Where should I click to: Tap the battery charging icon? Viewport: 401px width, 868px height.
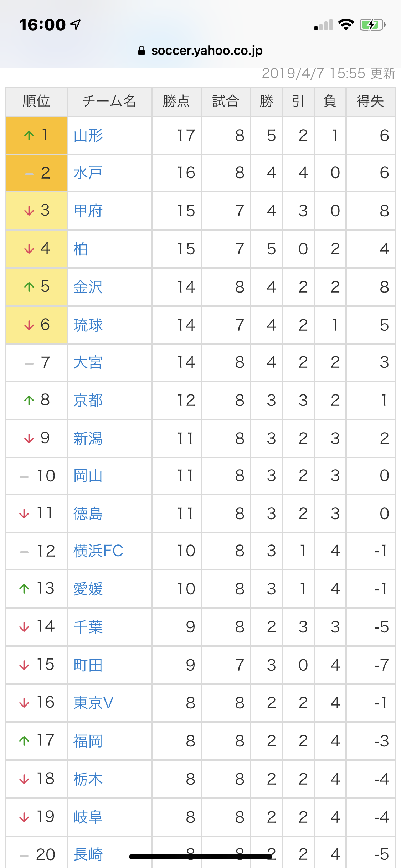(372, 25)
